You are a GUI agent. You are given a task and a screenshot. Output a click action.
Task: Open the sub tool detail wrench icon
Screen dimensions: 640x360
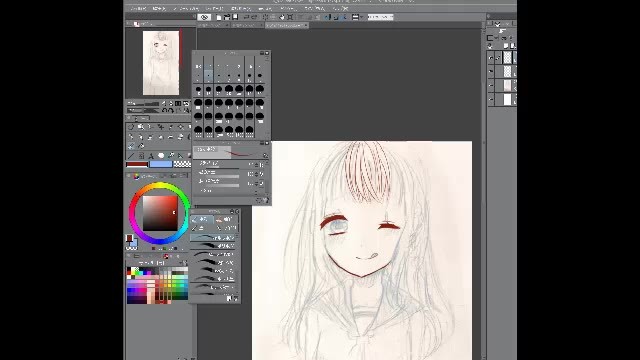point(266,200)
